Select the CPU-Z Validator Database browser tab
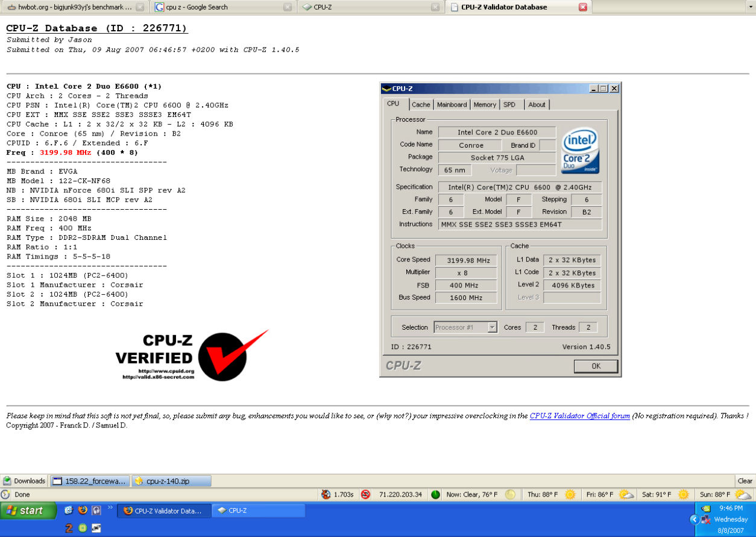This screenshot has height=537, width=756. click(517, 7)
